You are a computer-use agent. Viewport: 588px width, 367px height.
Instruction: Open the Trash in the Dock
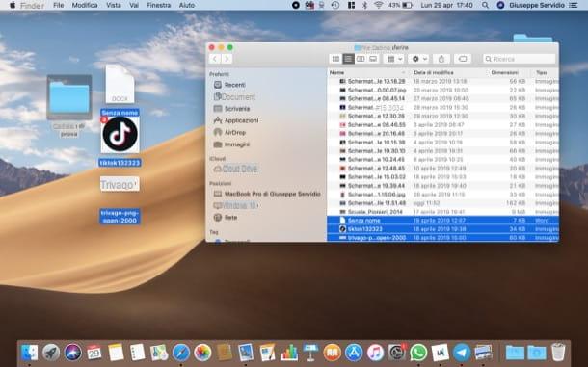pos(558,353)
